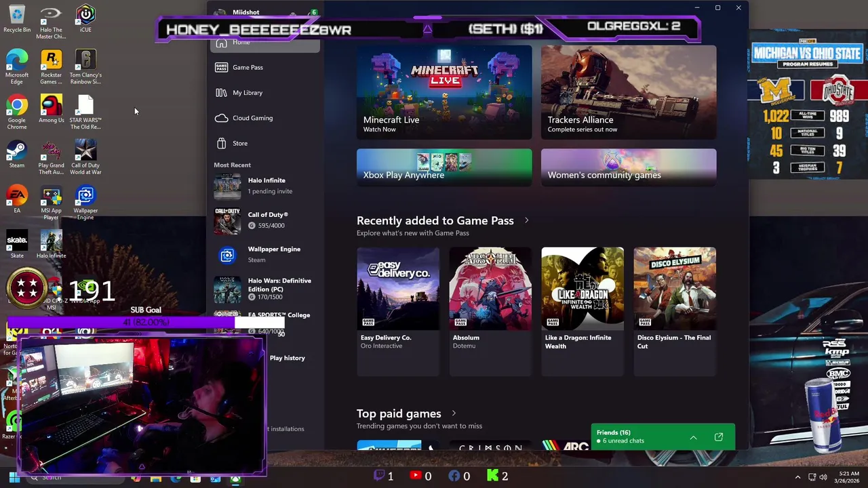
Task: Click the notification badge showing 6
Action: [x=313, y=13]
